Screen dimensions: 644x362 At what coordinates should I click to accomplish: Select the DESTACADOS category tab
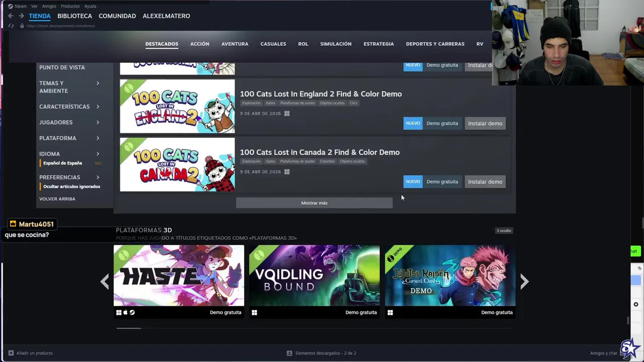[162, 44]
